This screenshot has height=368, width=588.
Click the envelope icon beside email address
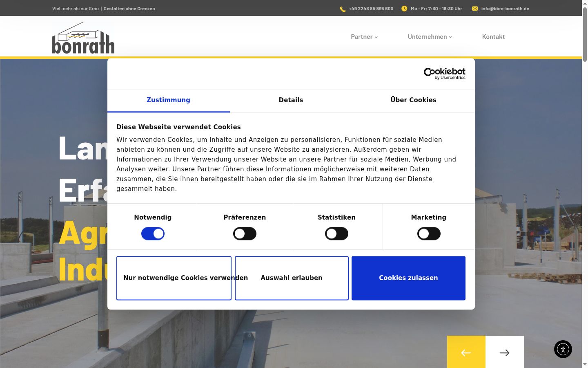pyautogui.click(x=475, y=9)
